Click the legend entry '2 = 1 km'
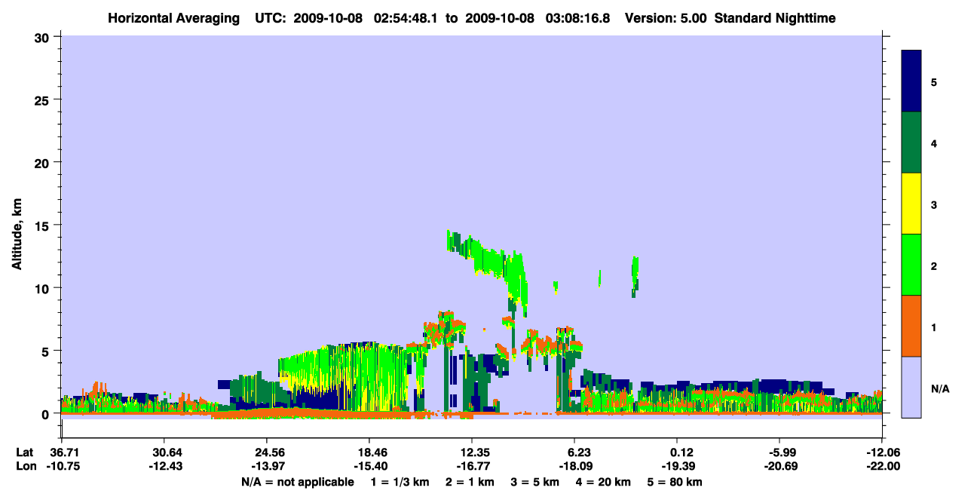The height and width of the screenshot is (503, 980). tap(470, 482)
